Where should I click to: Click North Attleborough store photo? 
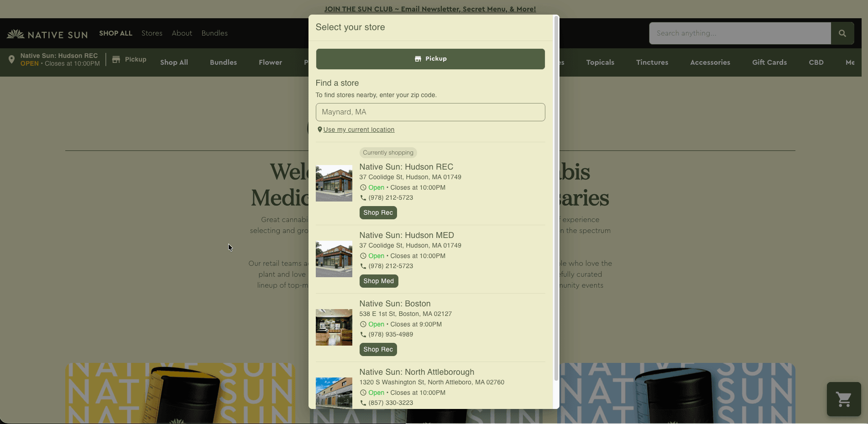[334, 393]
